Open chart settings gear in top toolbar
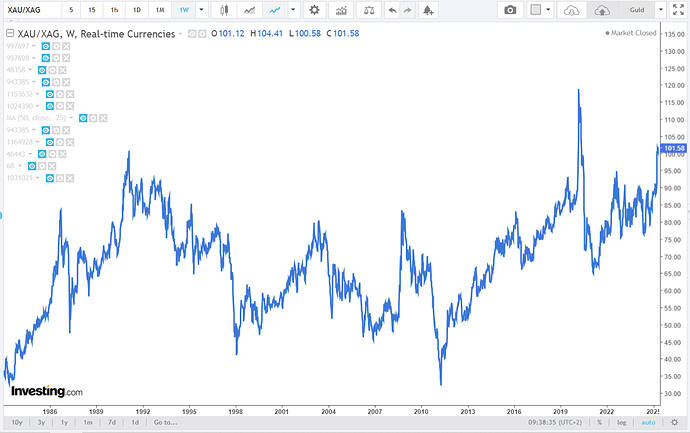Viewport: 690px width, 433px height. pyautogui.click(x=314, y=10)
